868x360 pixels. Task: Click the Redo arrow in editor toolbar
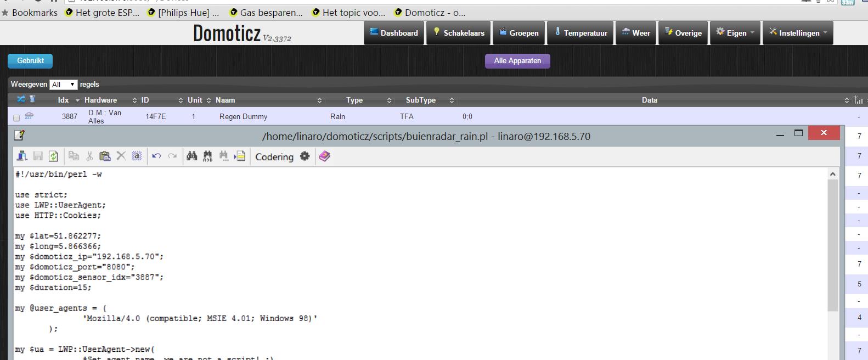(x=172, y=156)
